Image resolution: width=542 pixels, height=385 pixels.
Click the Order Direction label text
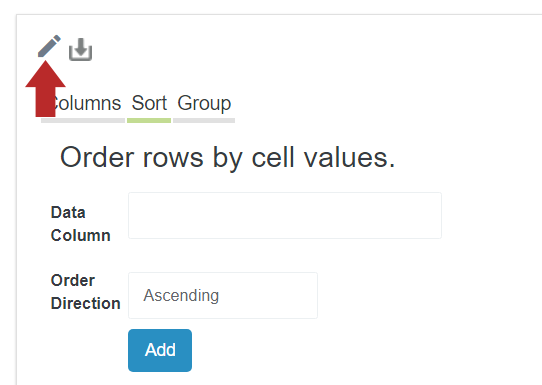85,292
